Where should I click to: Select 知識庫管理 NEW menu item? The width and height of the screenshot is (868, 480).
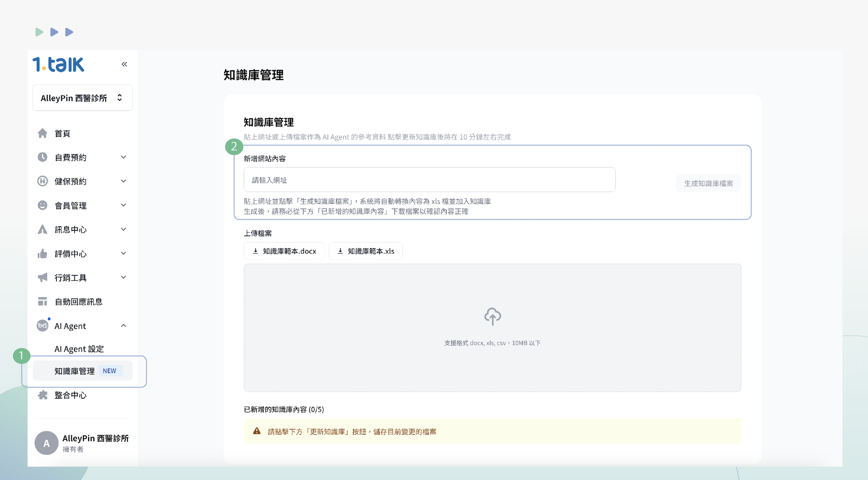(83, 371)
